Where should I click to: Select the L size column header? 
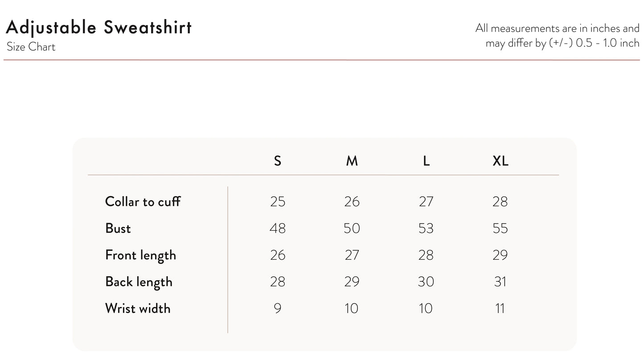tap(426, 161)
